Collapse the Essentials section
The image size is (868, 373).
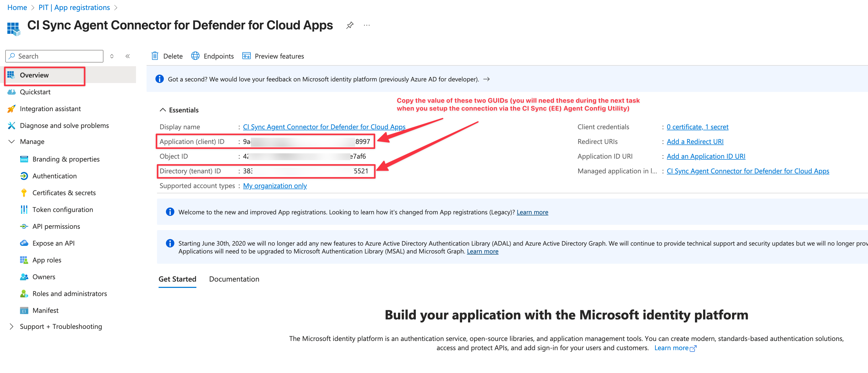point(163,110)
